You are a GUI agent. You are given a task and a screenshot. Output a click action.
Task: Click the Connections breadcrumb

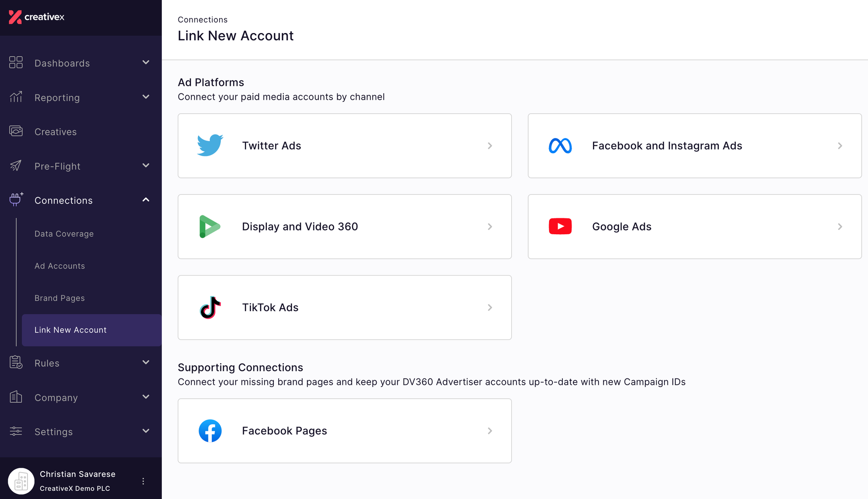click(203, 20)
